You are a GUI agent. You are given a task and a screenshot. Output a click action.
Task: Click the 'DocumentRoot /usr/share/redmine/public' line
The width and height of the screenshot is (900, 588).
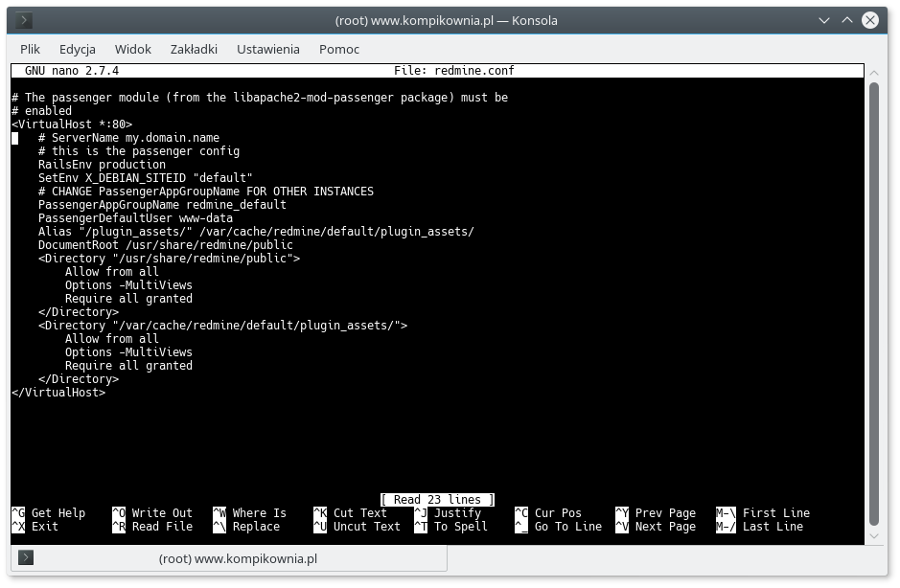tap(165, 245)
